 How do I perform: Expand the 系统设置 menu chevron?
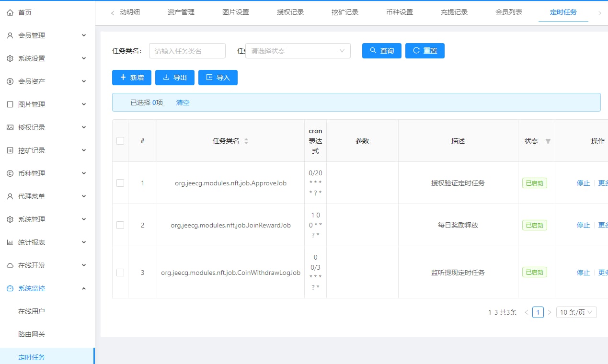pyautogui.click(x=84, y=58)
